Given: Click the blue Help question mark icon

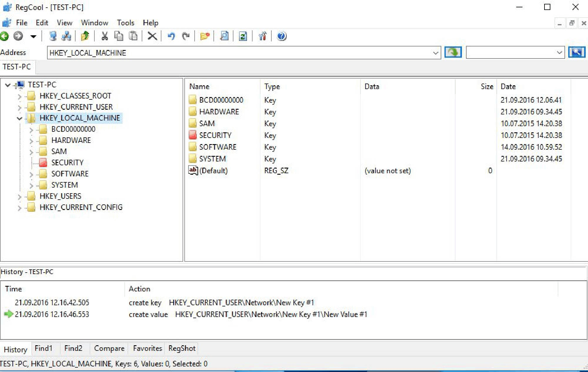Looking at the screenshot, I should [x=281, y=36].
